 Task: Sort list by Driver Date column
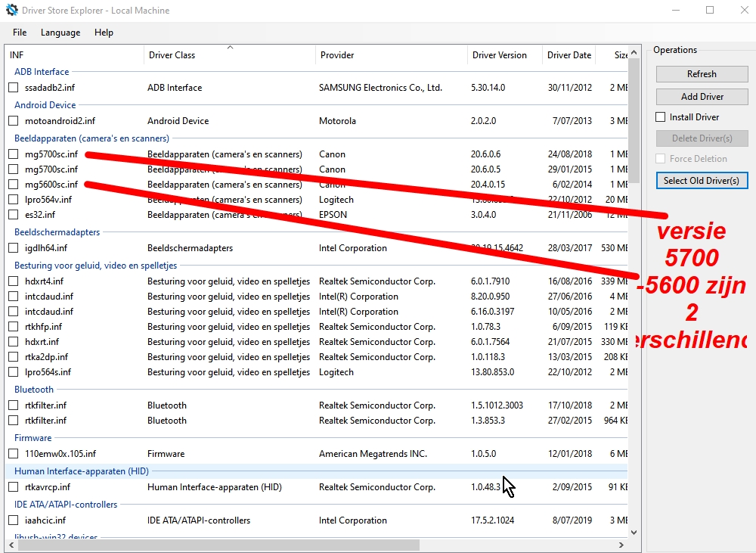(x=569, y=55)
